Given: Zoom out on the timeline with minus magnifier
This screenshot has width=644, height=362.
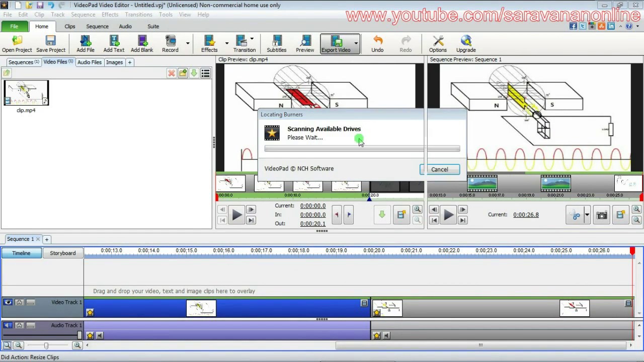Looking at the screenshot, I should [x=19, y=345].
